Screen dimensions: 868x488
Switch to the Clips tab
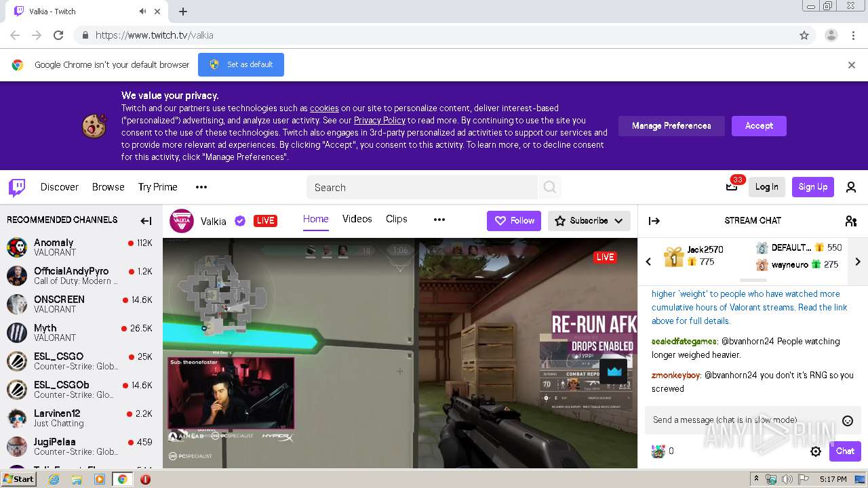point(397,219)
